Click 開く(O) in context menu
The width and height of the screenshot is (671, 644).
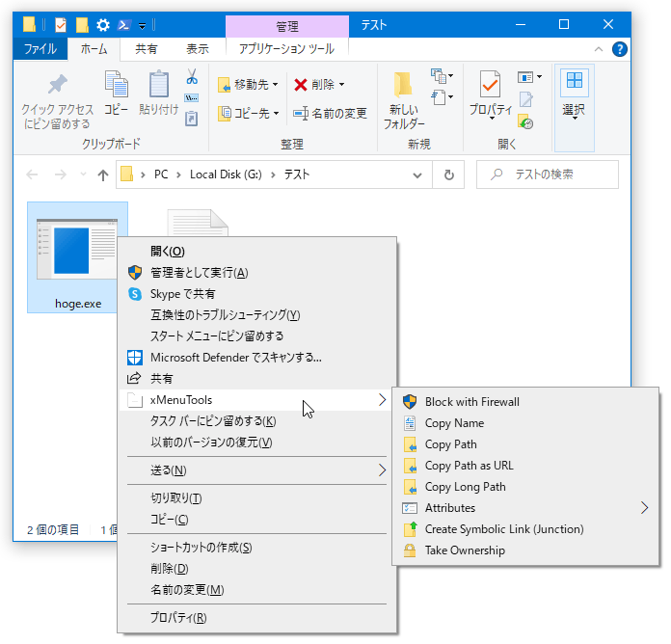pos(256,252)
